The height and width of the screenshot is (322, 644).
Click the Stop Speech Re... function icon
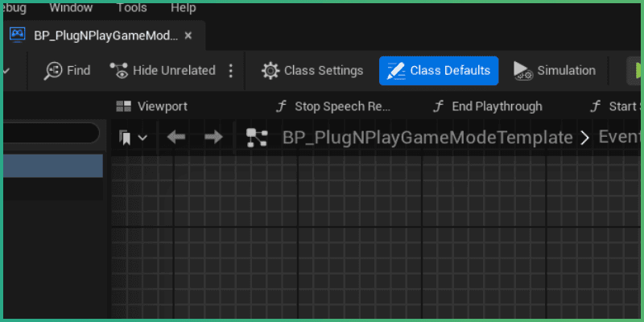(281, 107)
